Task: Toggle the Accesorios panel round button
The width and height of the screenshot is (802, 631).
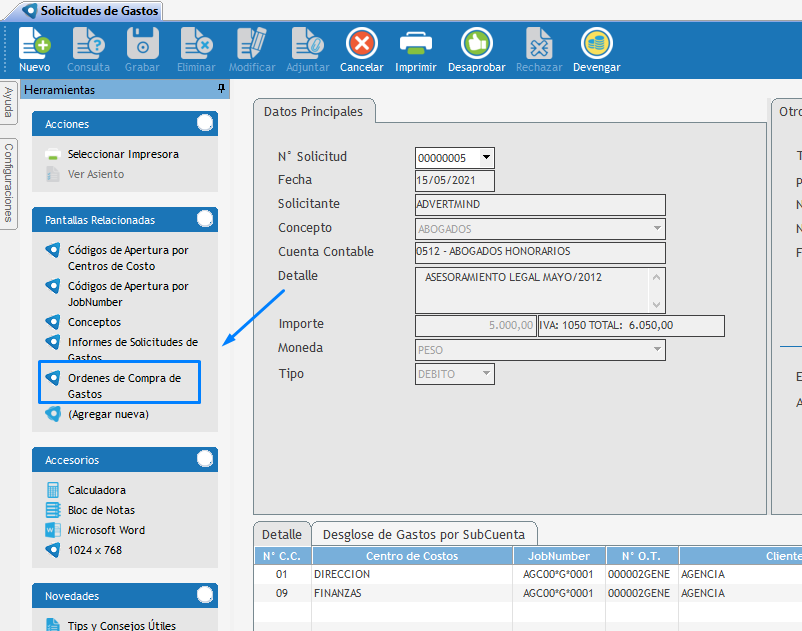Action: click(x=205, y=459)
